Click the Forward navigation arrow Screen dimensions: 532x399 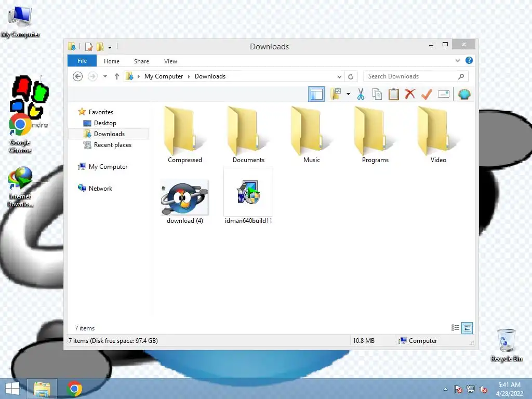[92, 76]
